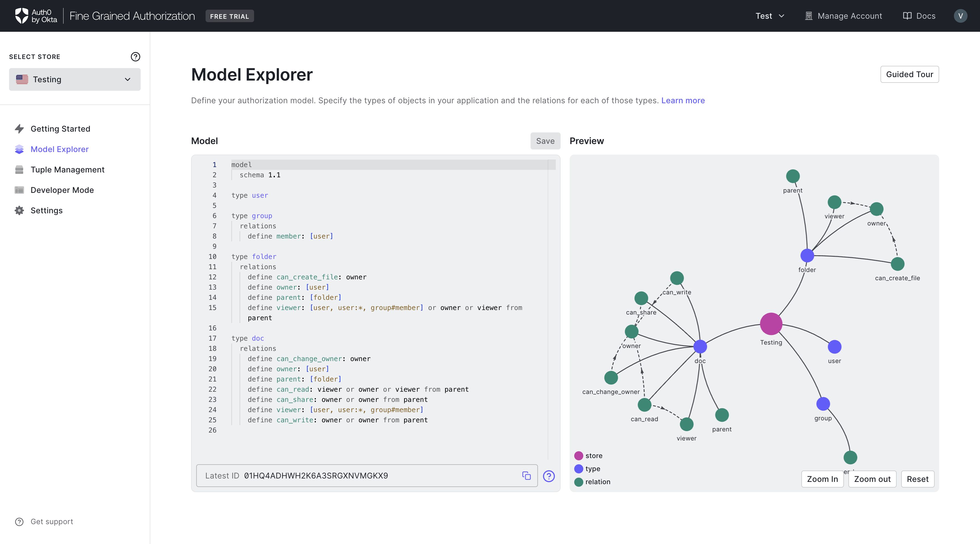
Task: Click Get support link
Action: click(x=52, y=522)
